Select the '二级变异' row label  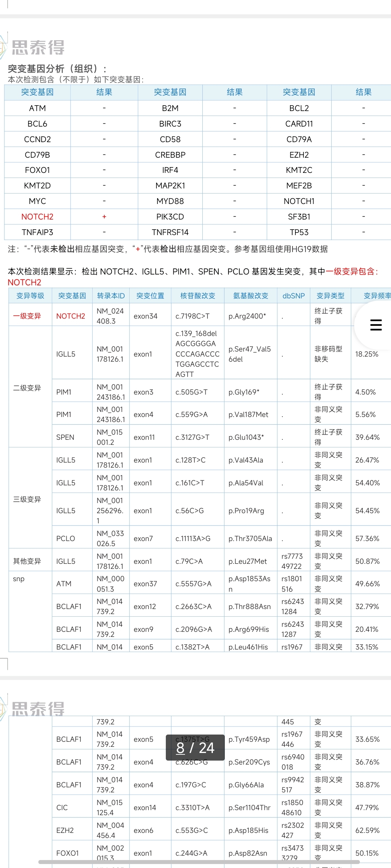27,388
